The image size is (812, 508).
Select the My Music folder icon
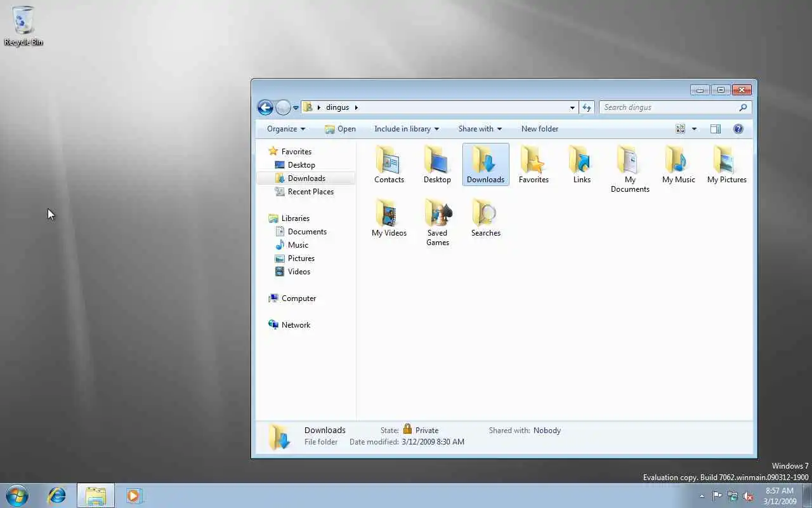(678, 164)
